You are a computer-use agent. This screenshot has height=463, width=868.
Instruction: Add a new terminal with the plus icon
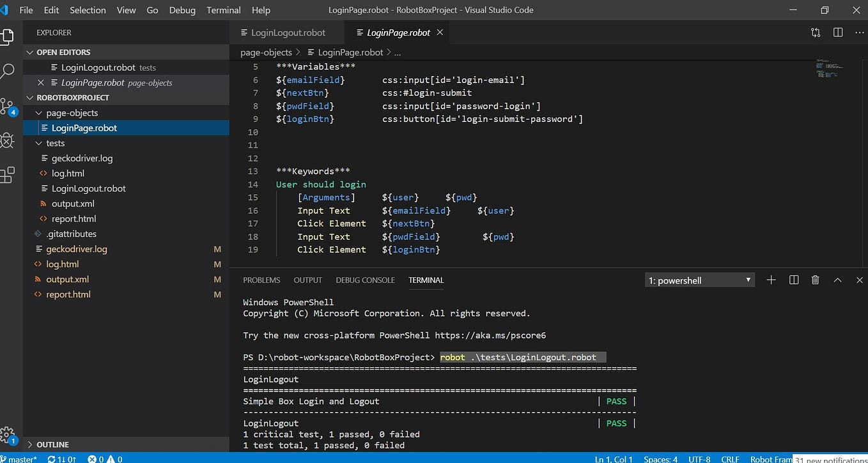click(x=771, y=280)
